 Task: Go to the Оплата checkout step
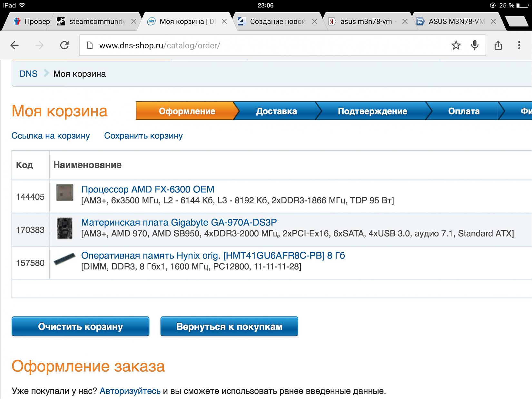pos(464,111)
